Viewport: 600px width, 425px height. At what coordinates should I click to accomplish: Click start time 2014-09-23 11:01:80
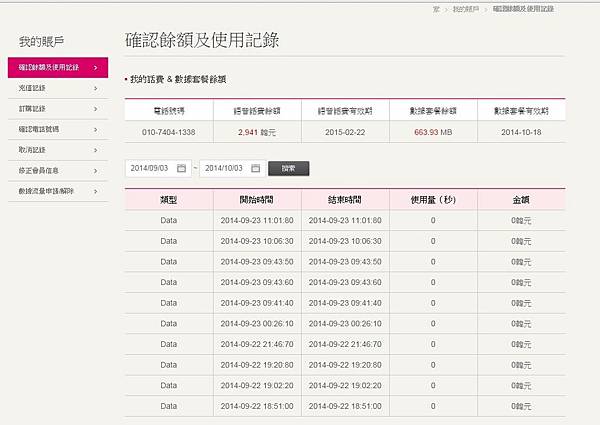[257, 220]
